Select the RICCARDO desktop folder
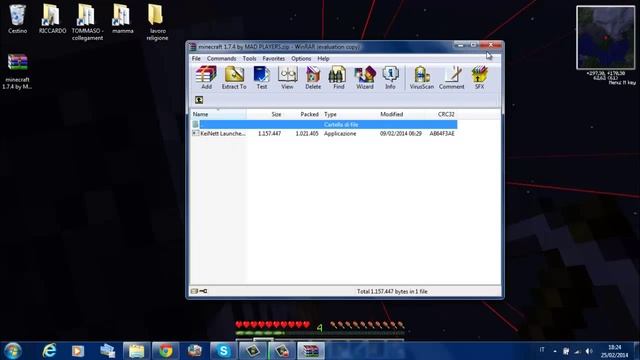Image resolution: width=640 pixels, height=360 pixels. tap(52, 19)
